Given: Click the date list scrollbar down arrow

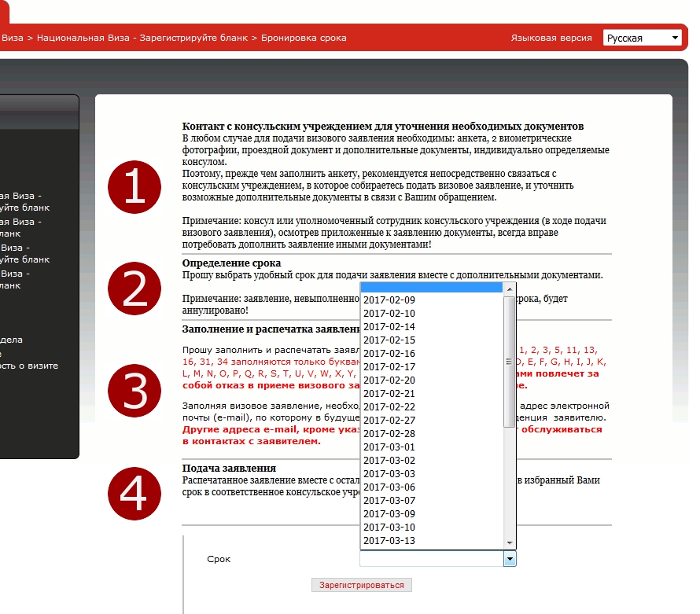Looking at the screenshot, I should tap(510, 543).
